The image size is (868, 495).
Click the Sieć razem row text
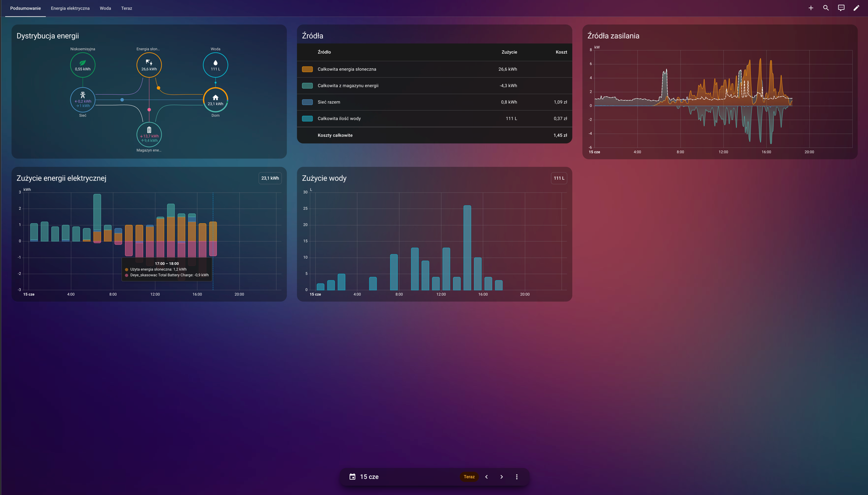pyautogui.click(x=329, y=102)
